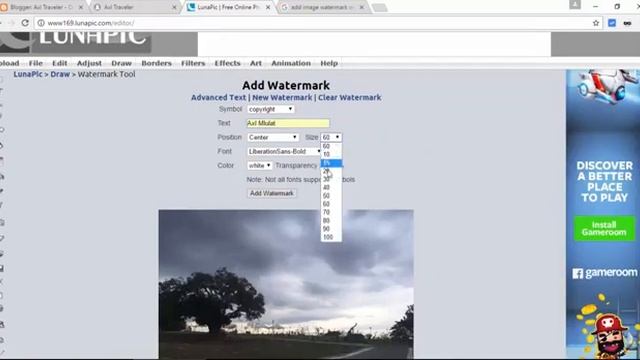
Task: Open the Color dropdown showing white
Action: [x=259, y=166]
